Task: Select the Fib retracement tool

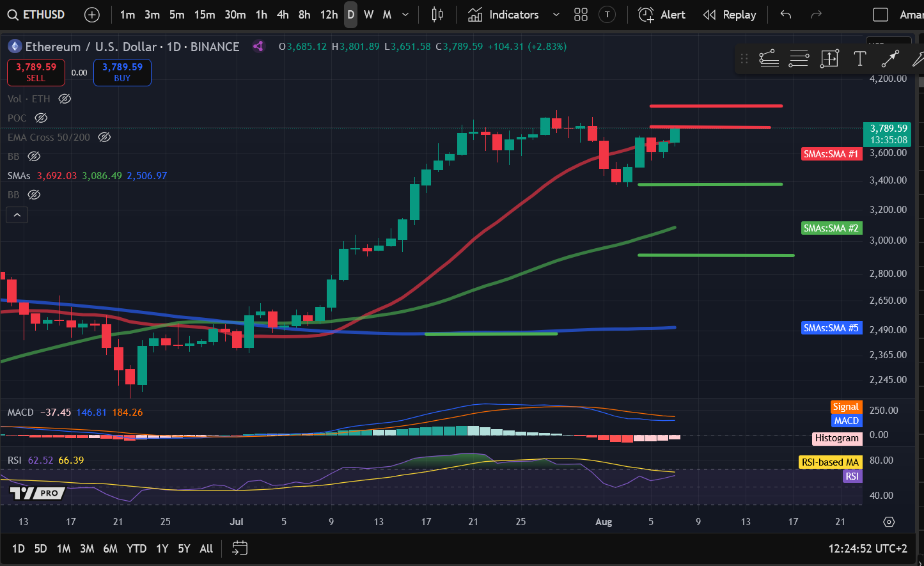Action: click(799, 59)
